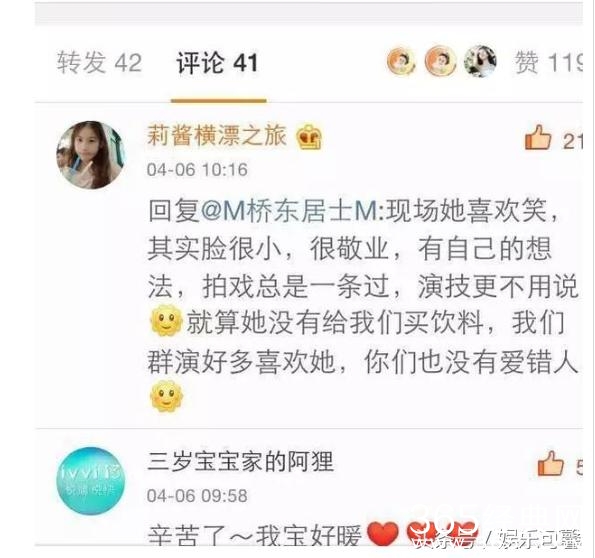Open the second liker's orange avatar

(440, 61)
